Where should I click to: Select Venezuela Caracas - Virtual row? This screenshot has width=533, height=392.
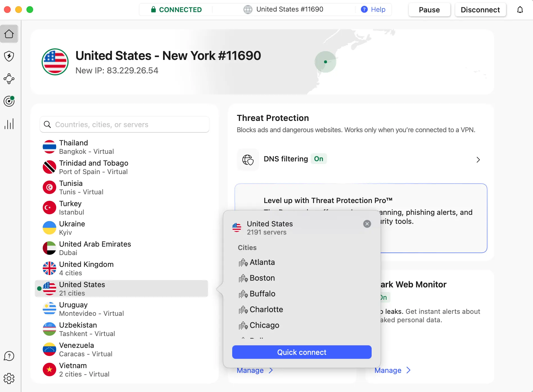[121, 349]
